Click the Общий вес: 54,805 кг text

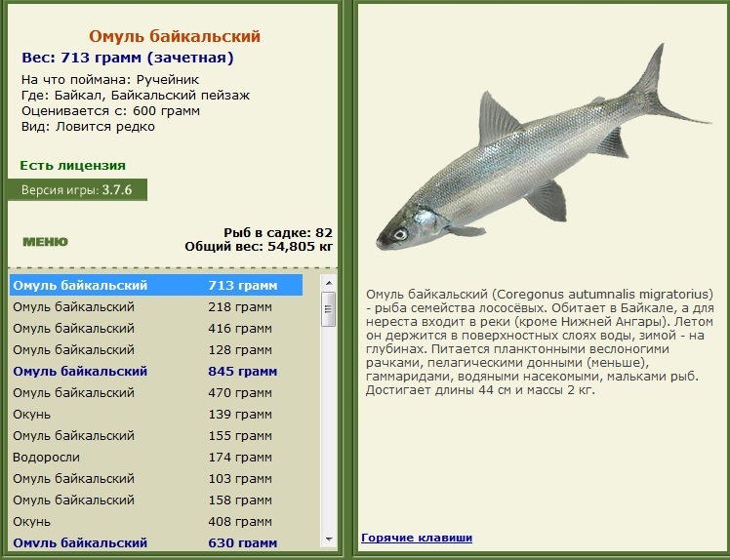[x=259, y=246]
